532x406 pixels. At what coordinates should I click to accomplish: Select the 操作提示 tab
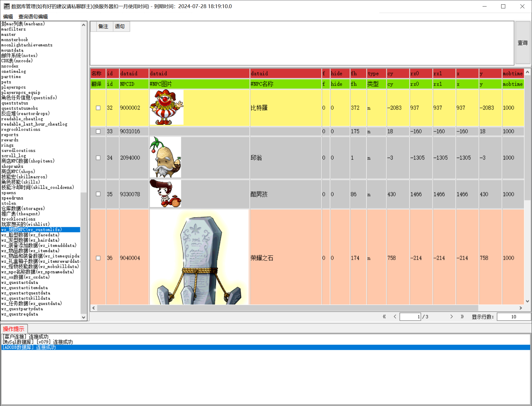[x=14, y=329]
